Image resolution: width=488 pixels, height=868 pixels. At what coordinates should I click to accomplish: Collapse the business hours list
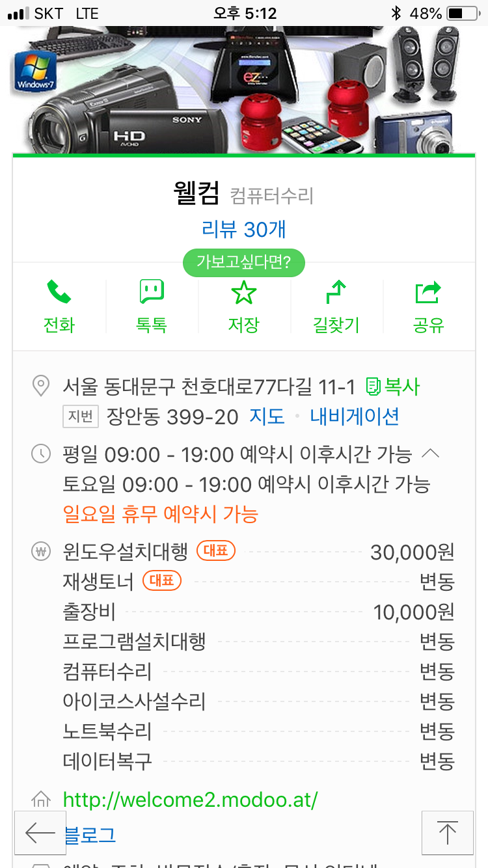point(431,454)
